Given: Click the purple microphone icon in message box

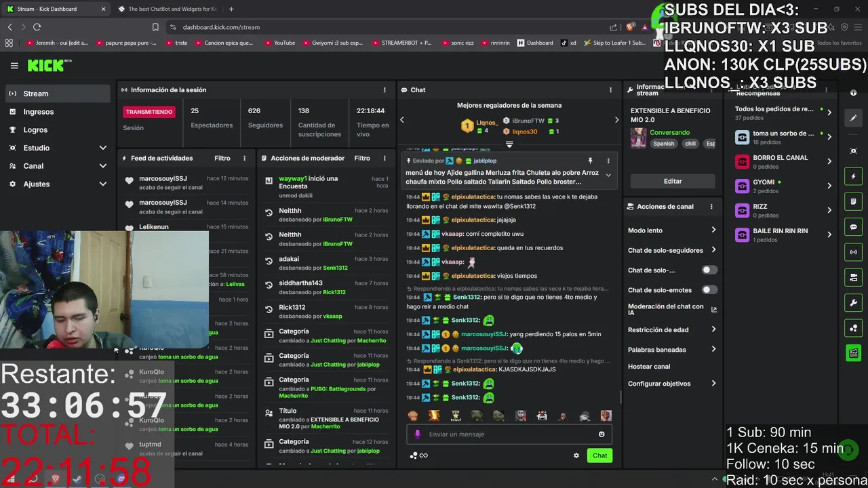Looking at the screenshot, I should [418, 434].
